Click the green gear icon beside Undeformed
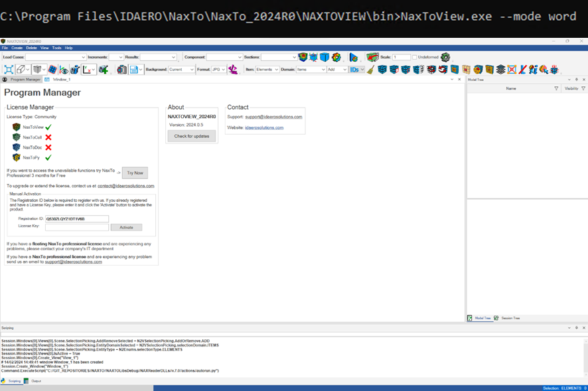This screenshot has height=391, width=588. pyautogui.click(x=444, y=58)
